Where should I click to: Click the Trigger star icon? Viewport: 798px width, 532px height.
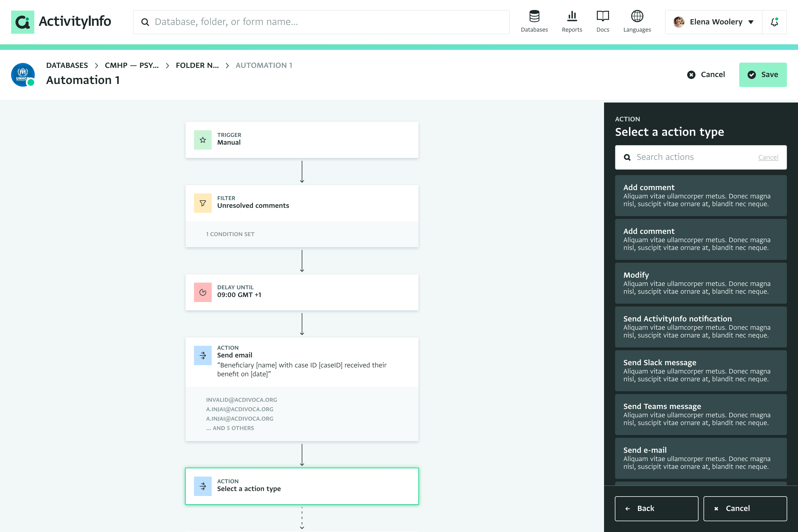coord(203,140)
